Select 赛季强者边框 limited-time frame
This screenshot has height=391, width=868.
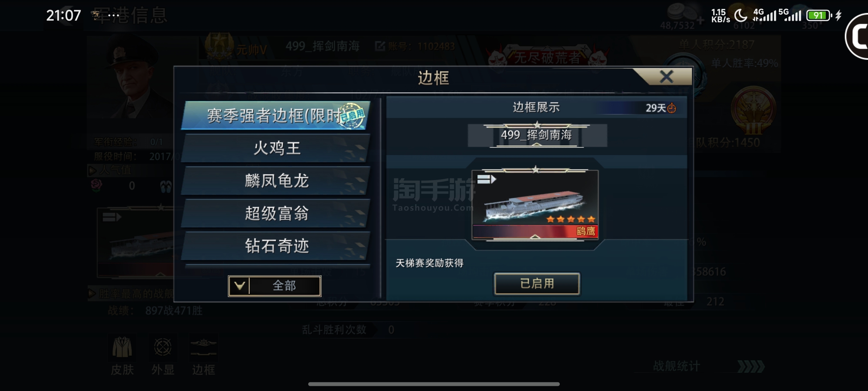pos(276,116)
